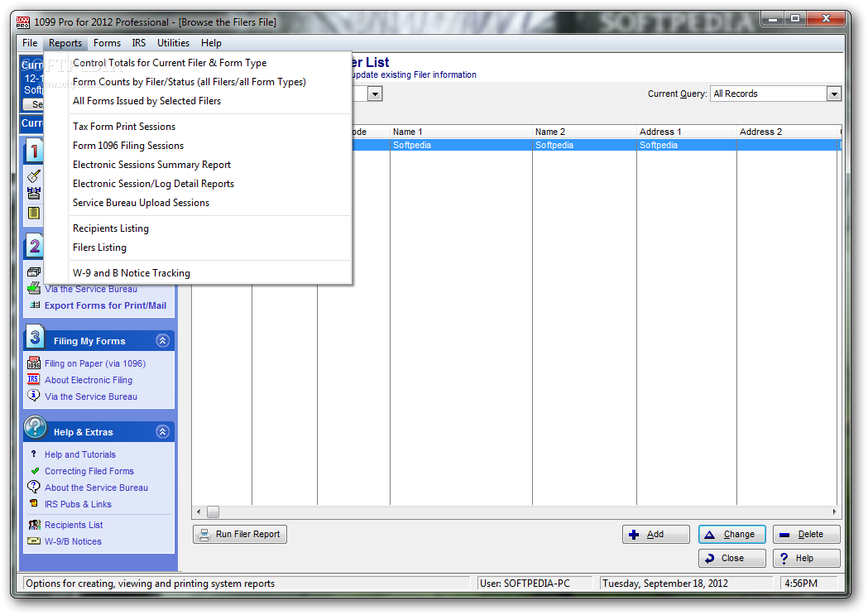
Task: Select Control Totals for Current Filer report
Action: point(198,63)
